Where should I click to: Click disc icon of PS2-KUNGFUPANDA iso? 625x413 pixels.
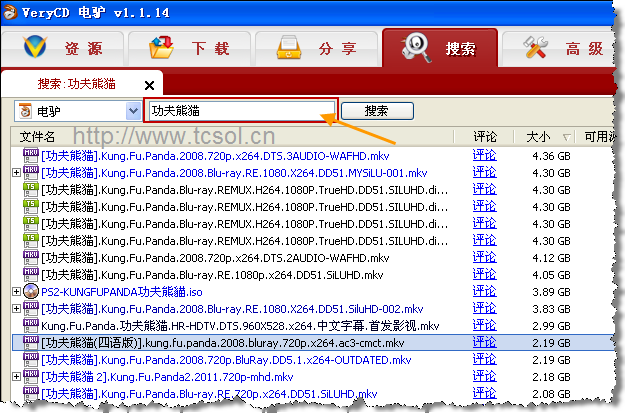31,291
